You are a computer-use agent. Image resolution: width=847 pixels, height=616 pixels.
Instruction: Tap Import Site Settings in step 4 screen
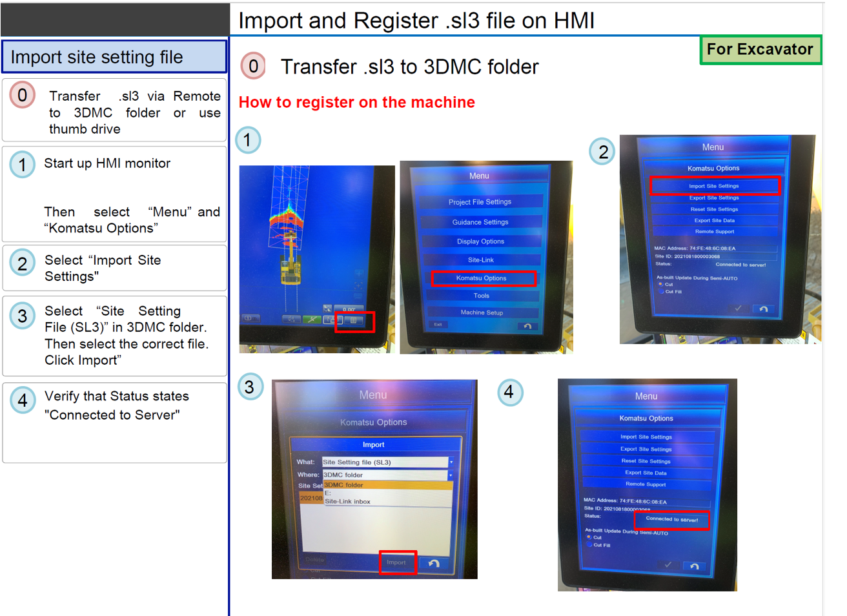648,437
